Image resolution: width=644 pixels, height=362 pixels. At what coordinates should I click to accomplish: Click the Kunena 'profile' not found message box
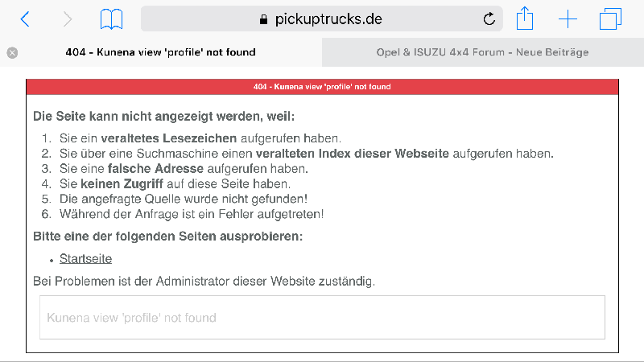coord(322,317)
